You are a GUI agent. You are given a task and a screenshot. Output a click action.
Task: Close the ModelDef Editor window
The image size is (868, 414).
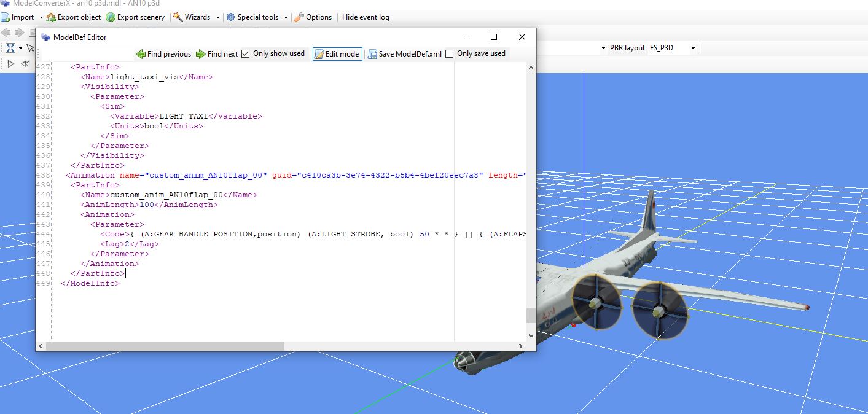(x=522, y=37)
